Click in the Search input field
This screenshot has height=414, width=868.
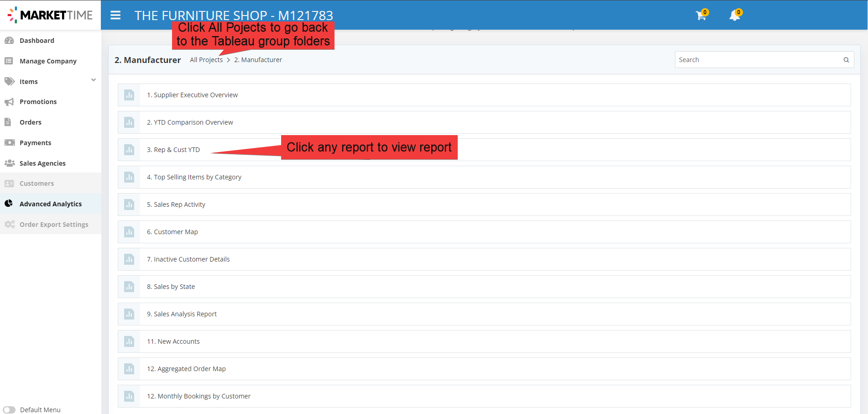click(x=758, y=60)
